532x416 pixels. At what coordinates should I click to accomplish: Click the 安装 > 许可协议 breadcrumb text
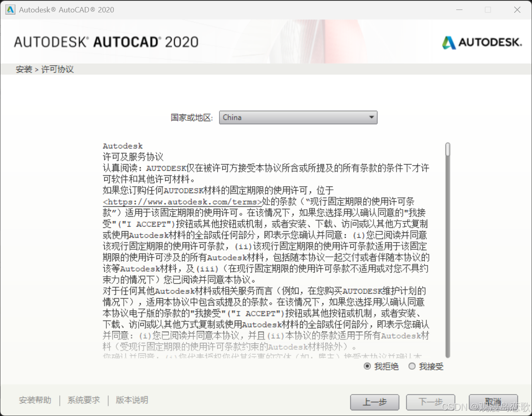(x=45, y=69)
